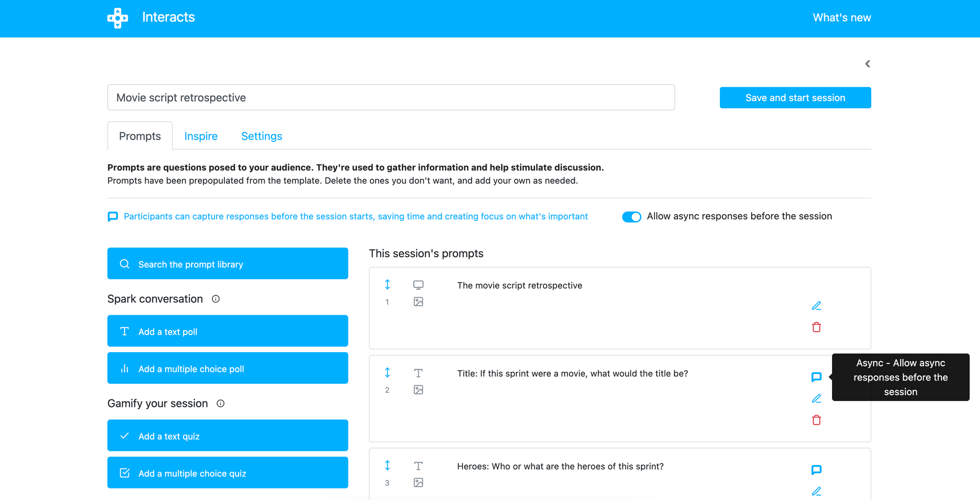Add a multiple choice poll
Viewport: 980px width, 500px height.
[x=227, y=368]
